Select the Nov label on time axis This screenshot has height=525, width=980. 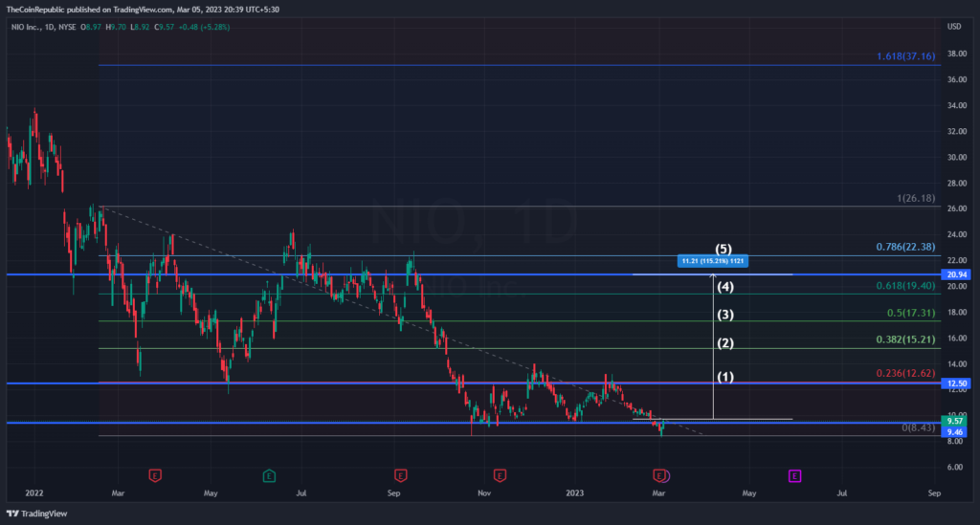[x=484, y=493]
